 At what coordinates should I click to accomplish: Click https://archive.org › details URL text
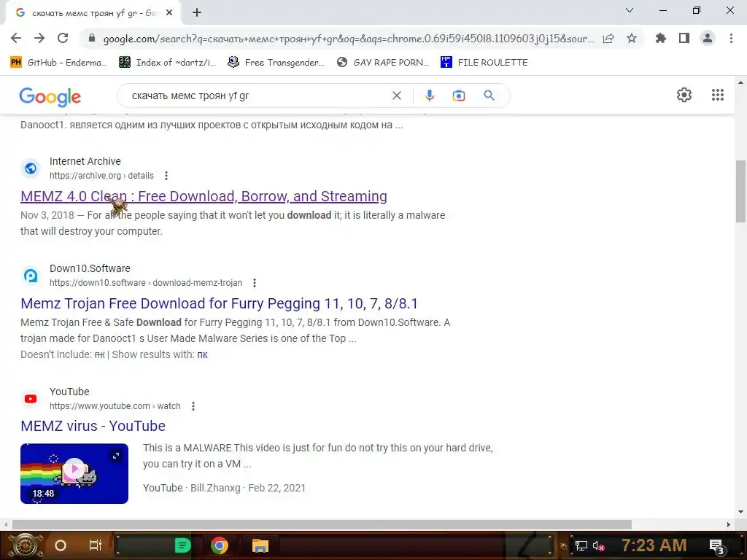[x=101, y=176]
